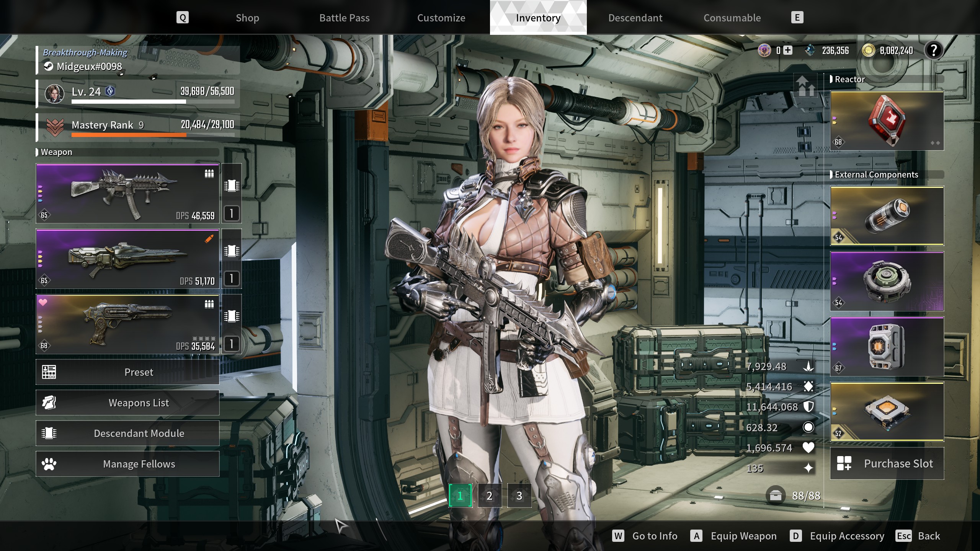Open the help question mark icon
Viewport: 980px width, 551px height.
[934, 50]
